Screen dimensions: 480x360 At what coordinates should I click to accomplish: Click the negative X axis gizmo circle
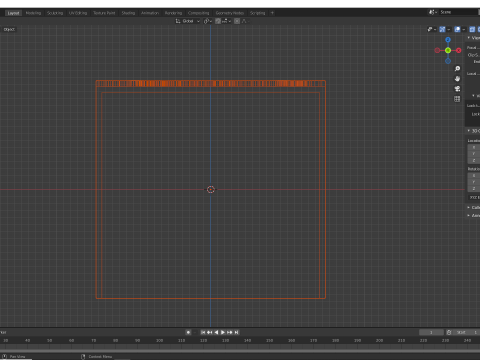(x=437, y=50)
